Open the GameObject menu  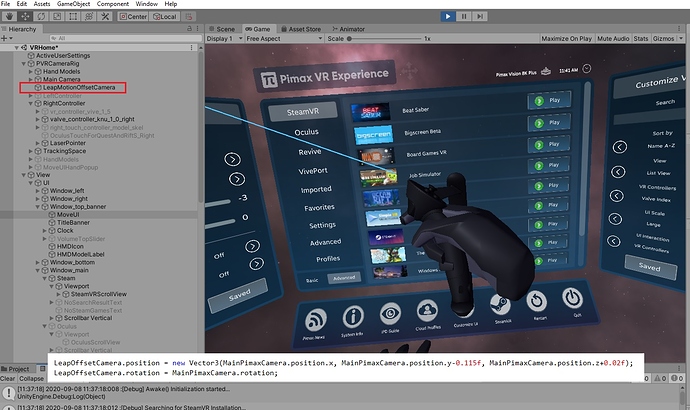(73, 4)
